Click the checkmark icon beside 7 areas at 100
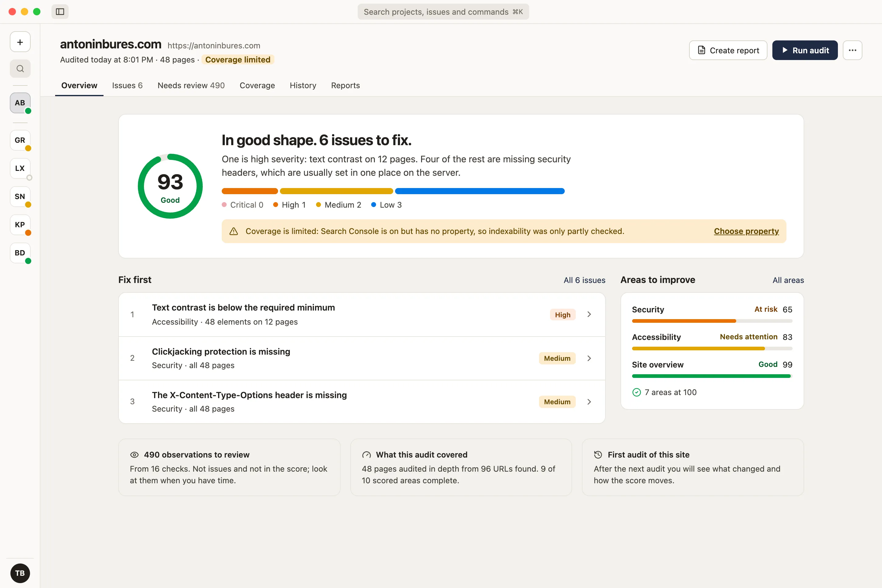Screen dimensions: 882x588 point(637,392)
